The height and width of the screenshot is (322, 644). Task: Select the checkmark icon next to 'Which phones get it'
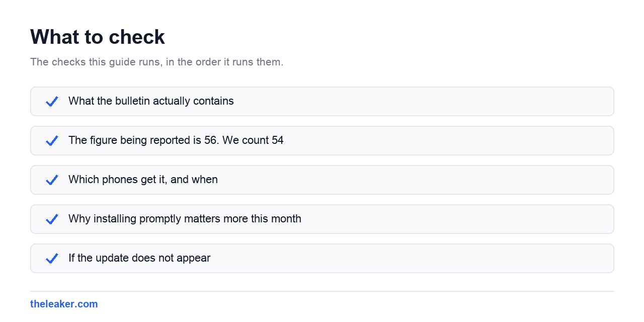pos(52,180)
